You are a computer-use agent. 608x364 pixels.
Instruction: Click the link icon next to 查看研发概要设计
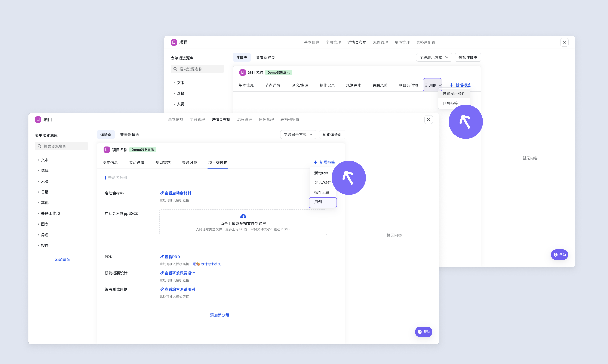tap(162, 273)
